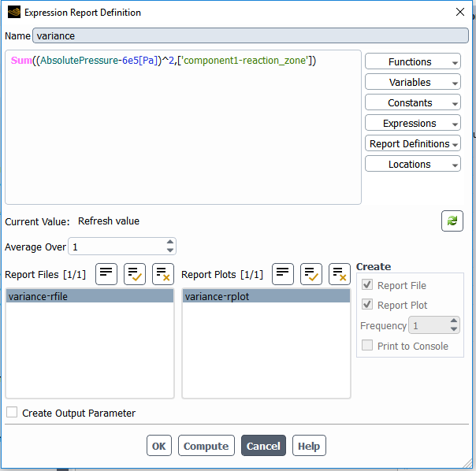476x471 pixels.
Task: Click AbsolutePressure in the expression
Action: coord(80,61)
